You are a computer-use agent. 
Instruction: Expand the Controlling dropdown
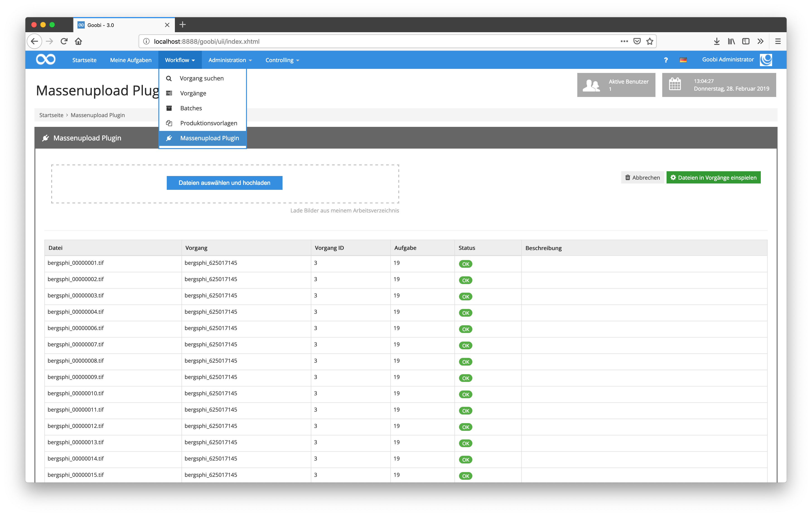pyautogui.click(x=282, y=60)
